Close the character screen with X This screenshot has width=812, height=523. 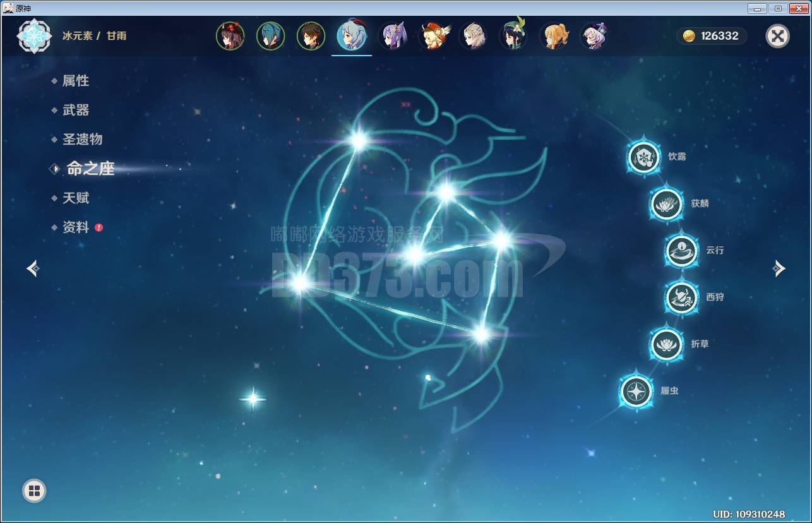pyautogui.click(x=778, y=36)
